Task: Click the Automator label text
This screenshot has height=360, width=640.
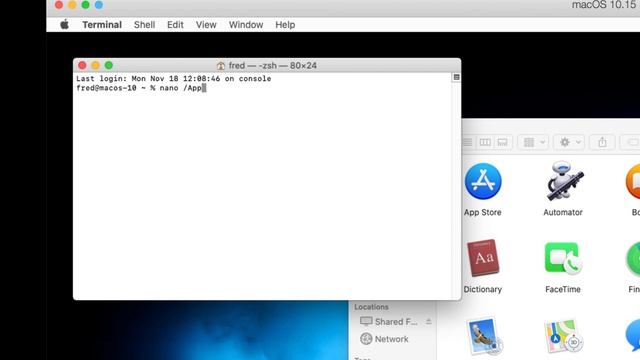Action: 563,212
